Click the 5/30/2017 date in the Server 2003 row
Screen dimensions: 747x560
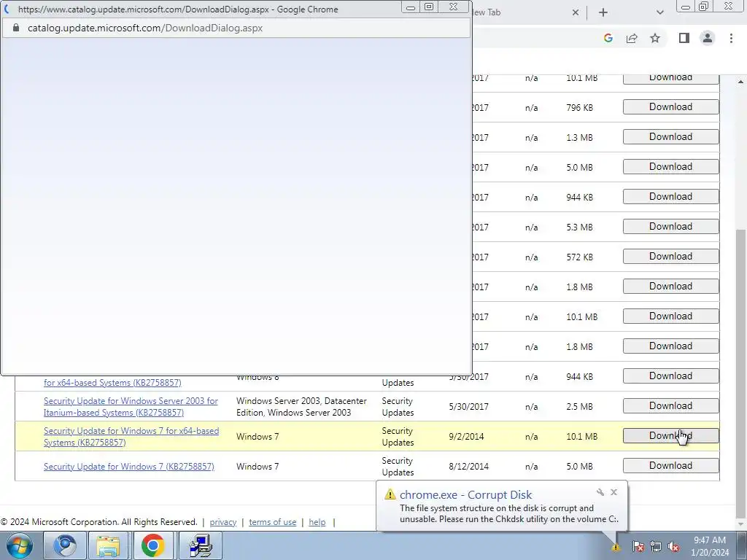coord(469,407)
